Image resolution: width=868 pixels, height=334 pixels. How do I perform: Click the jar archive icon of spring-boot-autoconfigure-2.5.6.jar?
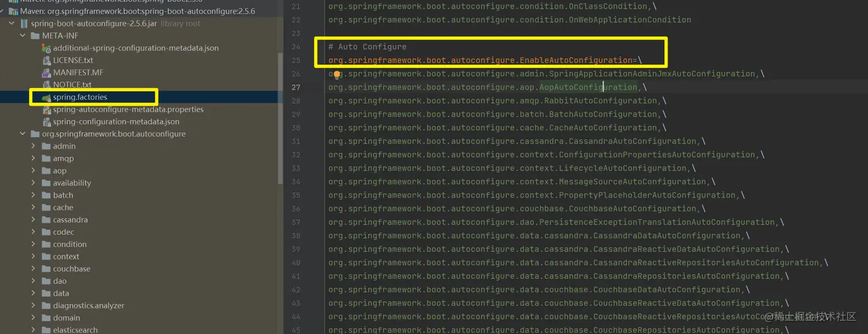point(24,24)
